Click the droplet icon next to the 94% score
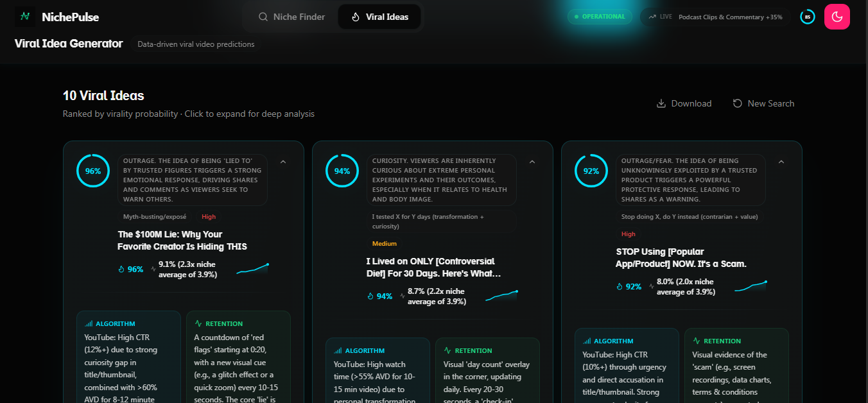Image resolution: width=868 pixels, height=403 pixels. click(x=369, y=296)
